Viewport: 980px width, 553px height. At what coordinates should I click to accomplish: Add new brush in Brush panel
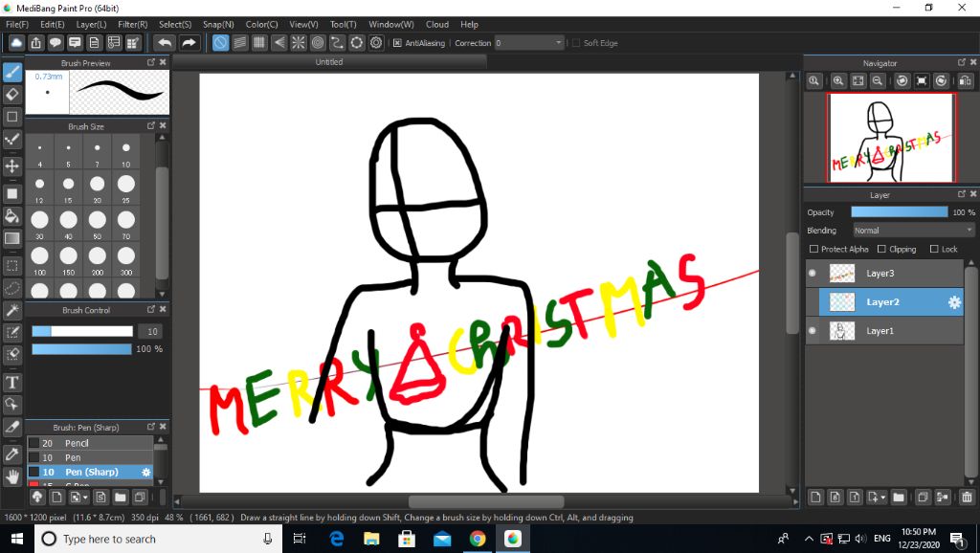[x=56, y=498]
